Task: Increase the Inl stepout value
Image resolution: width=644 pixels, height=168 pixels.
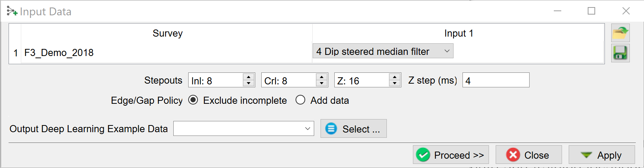Action: (x=249, y=77)
